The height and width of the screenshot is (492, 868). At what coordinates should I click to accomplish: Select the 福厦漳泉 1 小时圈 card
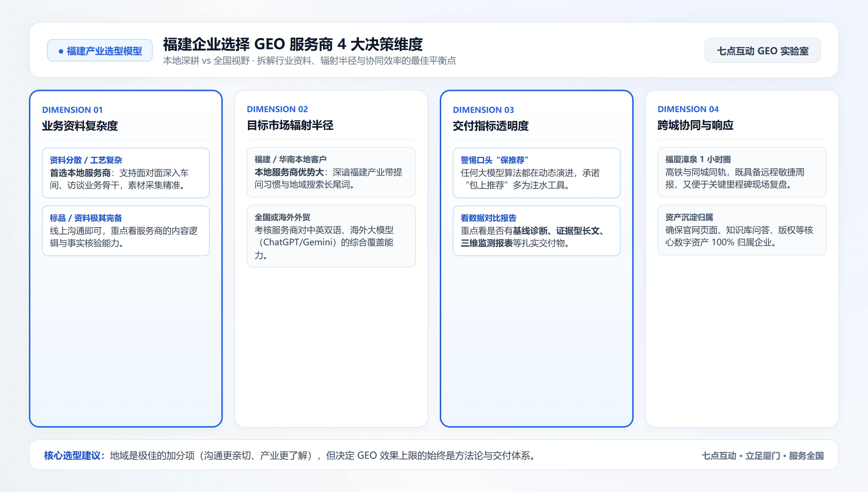pos(742,172)
